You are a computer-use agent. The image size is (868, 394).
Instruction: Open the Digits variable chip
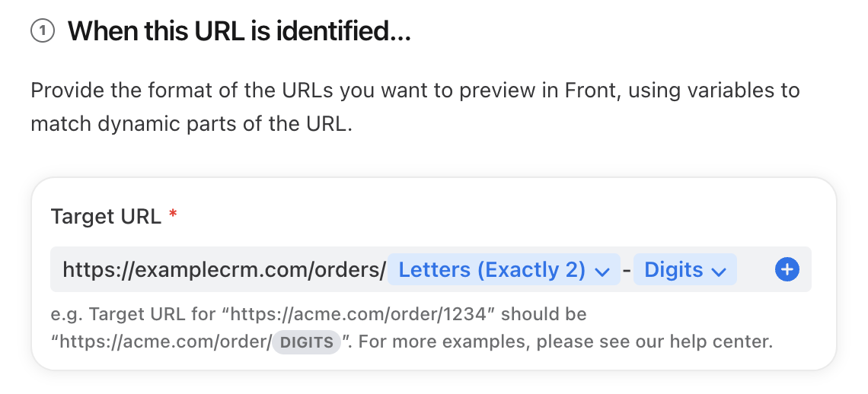[685, 269]
